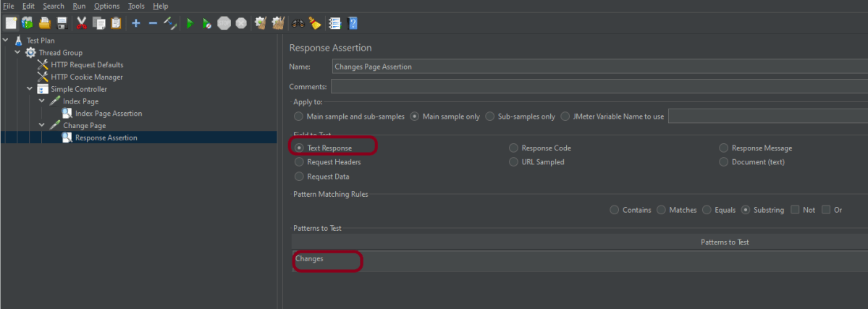Select the Response Code radio button

click(513, 148)
